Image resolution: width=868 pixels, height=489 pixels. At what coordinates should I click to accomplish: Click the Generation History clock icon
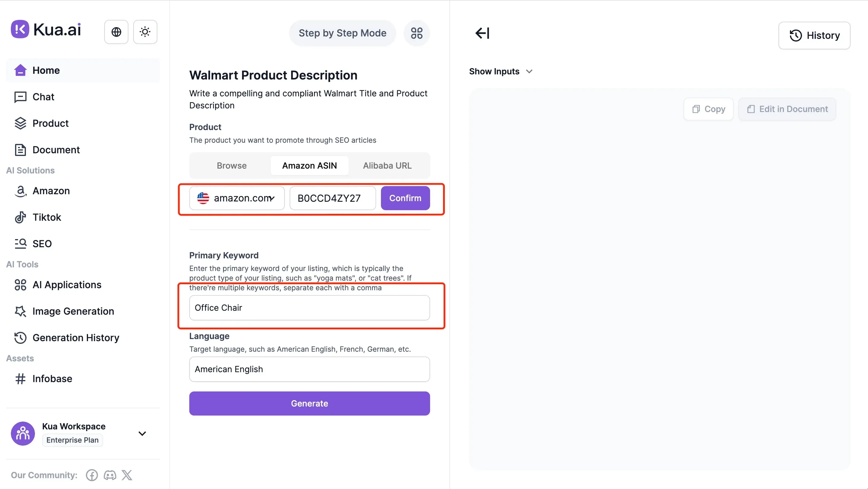pyautogui.click(x=20, y=338)
